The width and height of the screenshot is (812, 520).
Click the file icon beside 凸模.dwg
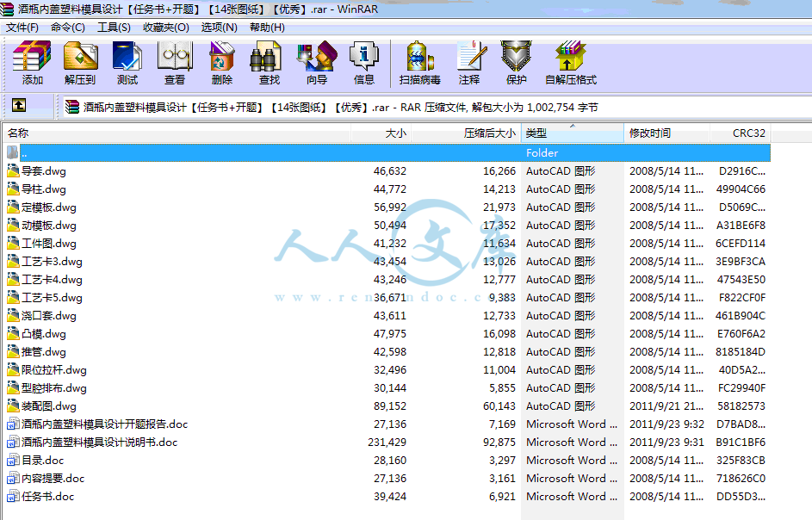point(13,333)
